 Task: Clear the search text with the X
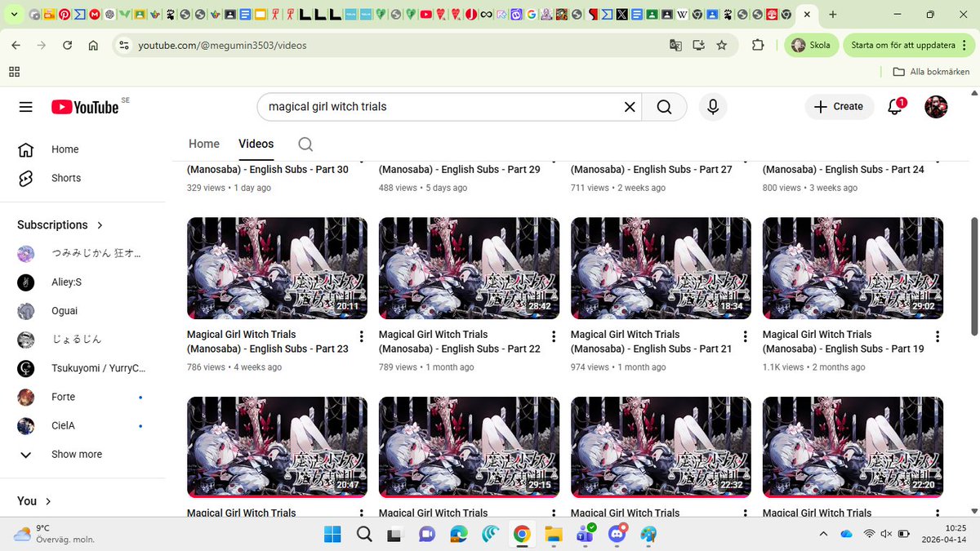[x=630, y=107]
